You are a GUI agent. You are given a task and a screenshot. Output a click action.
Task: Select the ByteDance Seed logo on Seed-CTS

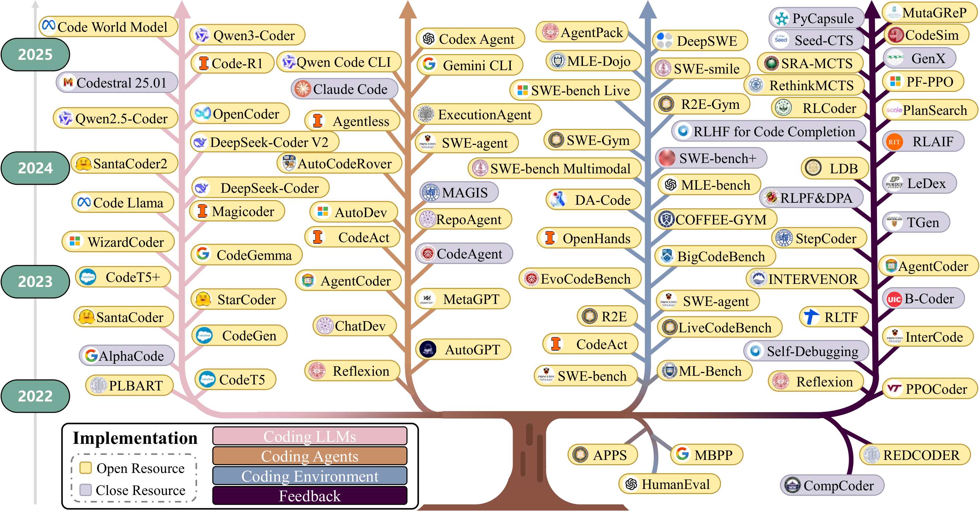point(781,39)
